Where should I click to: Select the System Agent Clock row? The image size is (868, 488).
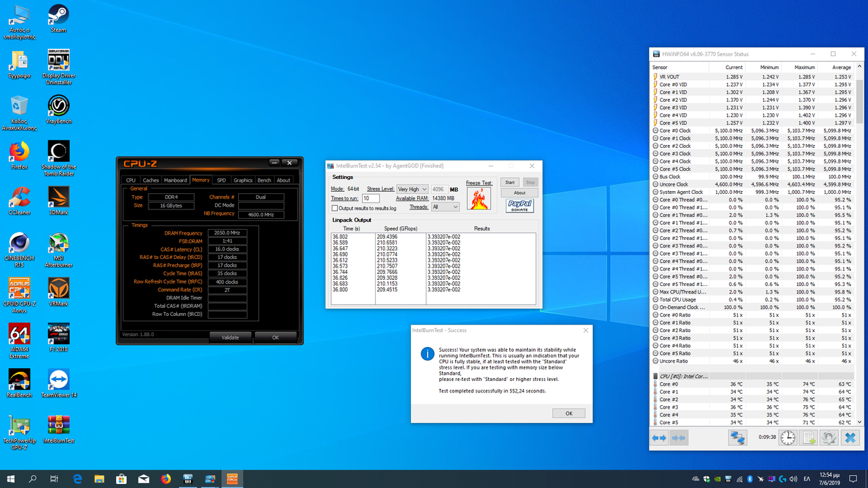(752, 192)
